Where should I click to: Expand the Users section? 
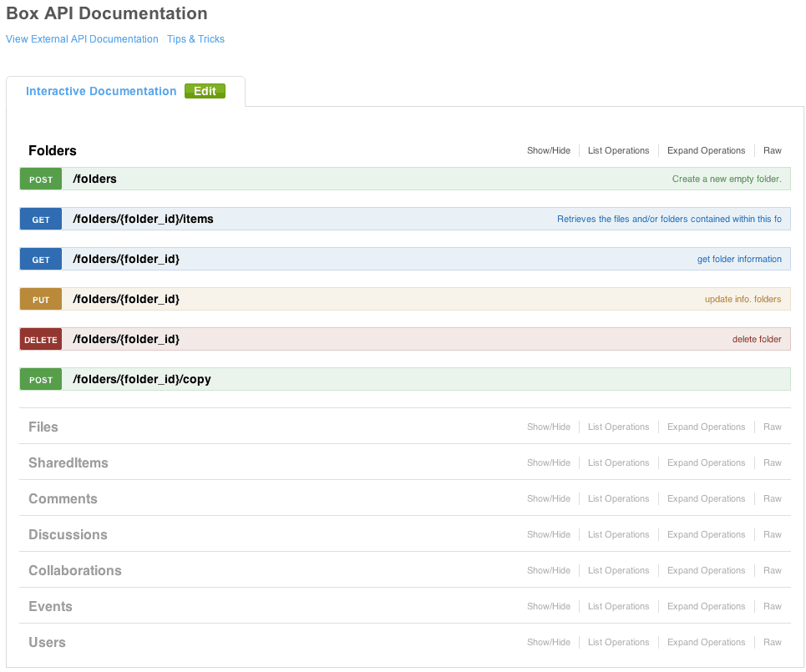(x=47, y=643)
